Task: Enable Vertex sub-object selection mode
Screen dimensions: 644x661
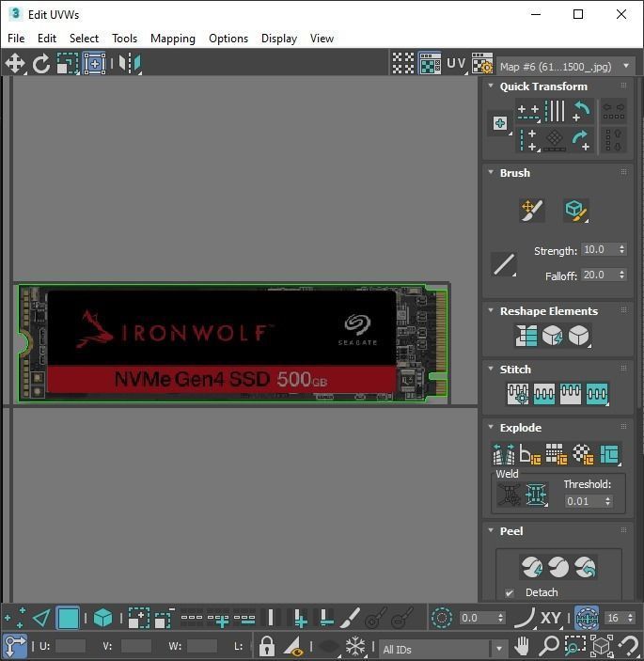Action: pos(15,619)
